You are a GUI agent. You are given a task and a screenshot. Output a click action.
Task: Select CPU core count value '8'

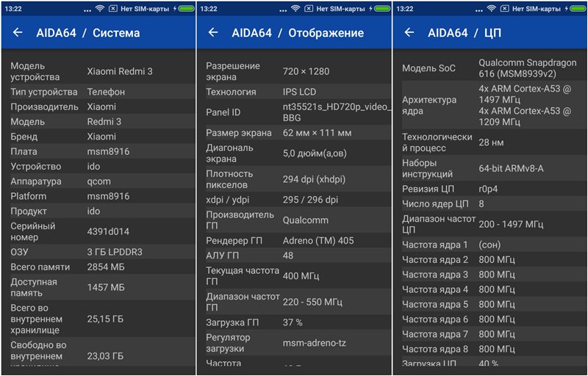tap(481, 203)
